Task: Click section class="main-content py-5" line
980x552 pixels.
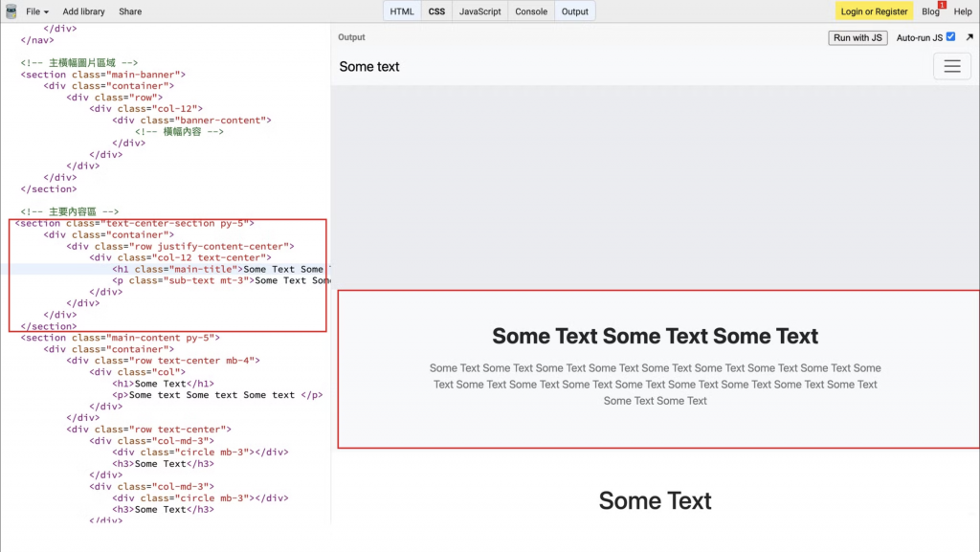Action: 120,337
